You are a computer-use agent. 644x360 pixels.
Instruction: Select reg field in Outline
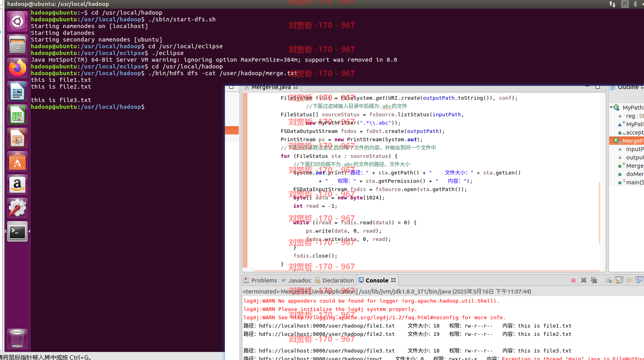tap(631, 116)
